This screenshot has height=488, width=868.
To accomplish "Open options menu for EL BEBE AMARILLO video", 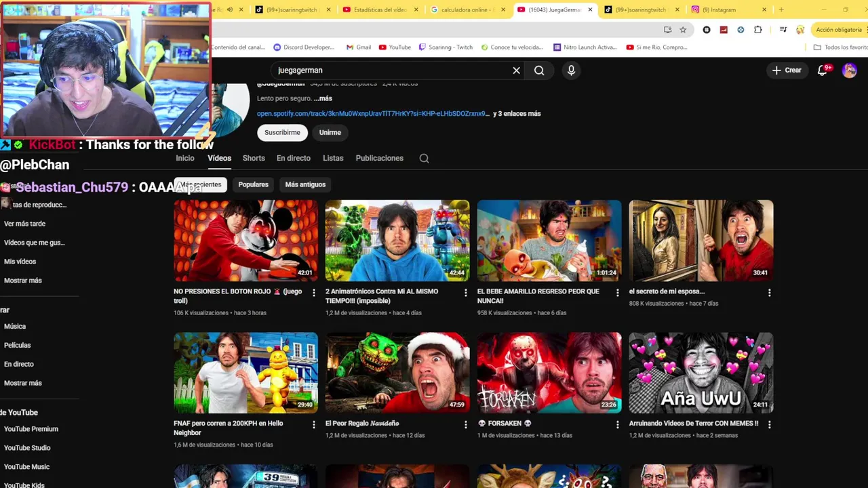I will click(617, 292).
